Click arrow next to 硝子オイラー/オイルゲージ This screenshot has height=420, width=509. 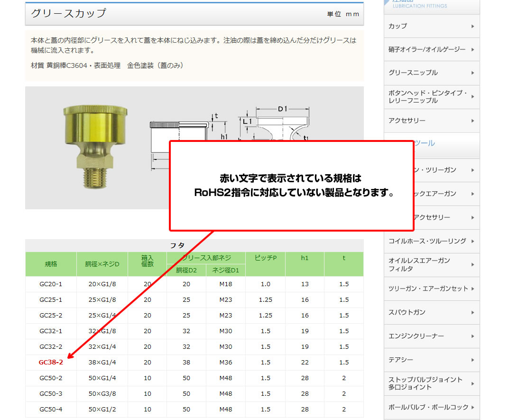472,50
